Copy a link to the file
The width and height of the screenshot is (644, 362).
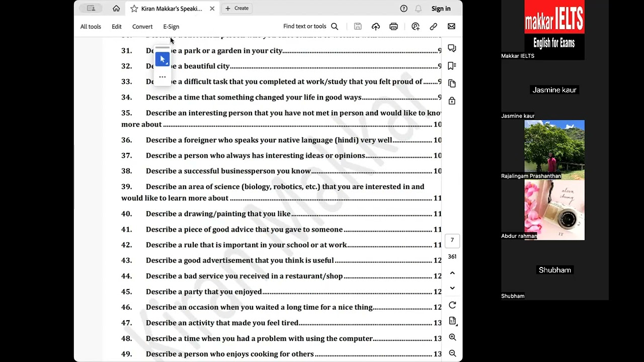433,27
